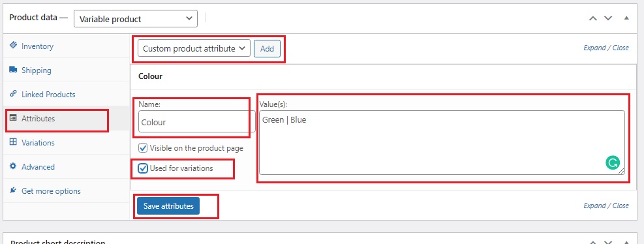Viewport: 644px width, 244px height.
Task: Click the Advanced gear icon
Action: coord(13,166)
